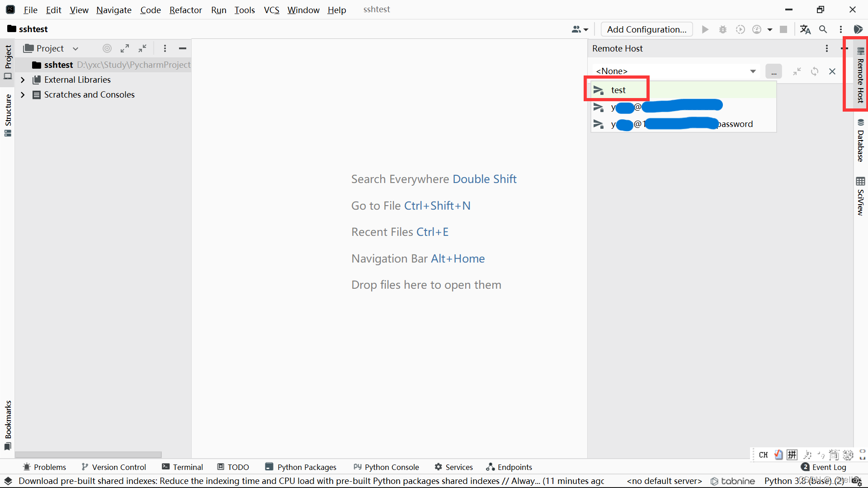Viewport: 868px width, 488px height.
Task: Open Search Everywhere magnifier icon
Action: point(823,29)
